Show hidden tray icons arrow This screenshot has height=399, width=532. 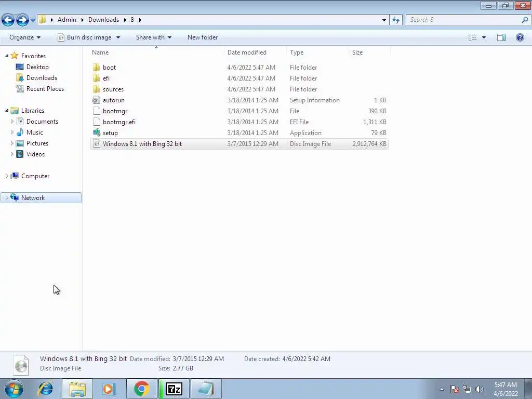click(x=442, y=389)
